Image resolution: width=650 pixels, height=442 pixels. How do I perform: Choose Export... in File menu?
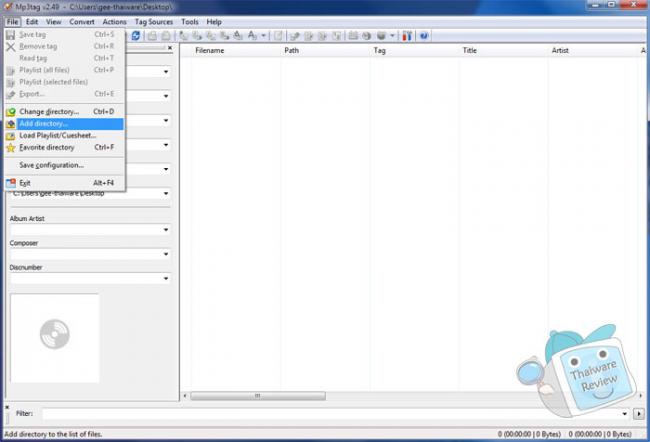pos(65,94)
